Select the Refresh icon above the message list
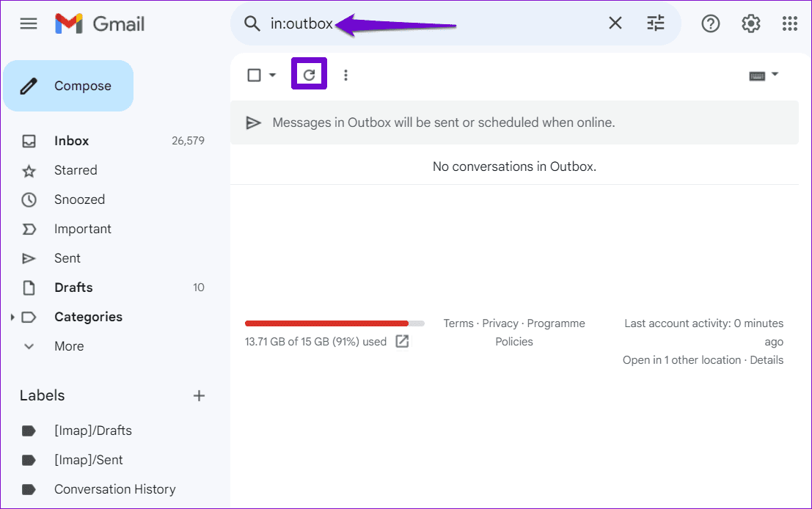This screenshot has height=509, width=812. (309, 74)
